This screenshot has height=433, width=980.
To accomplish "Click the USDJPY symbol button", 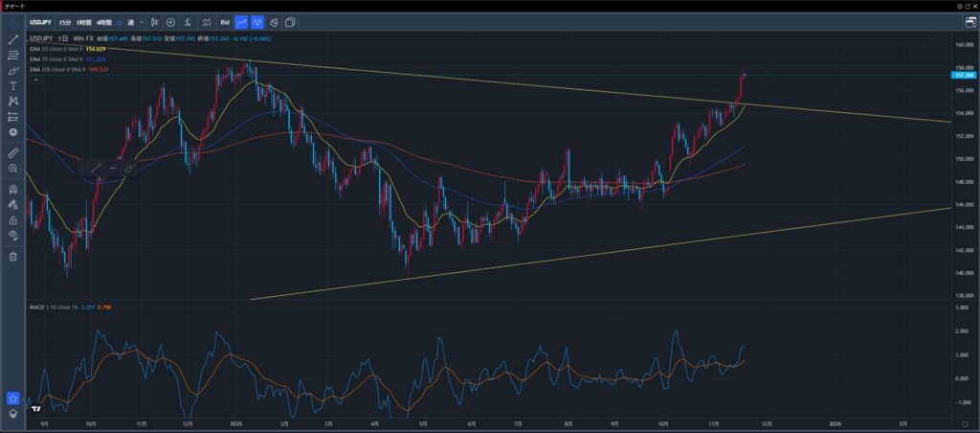I will pyautogui.click(x=39, y=21).
